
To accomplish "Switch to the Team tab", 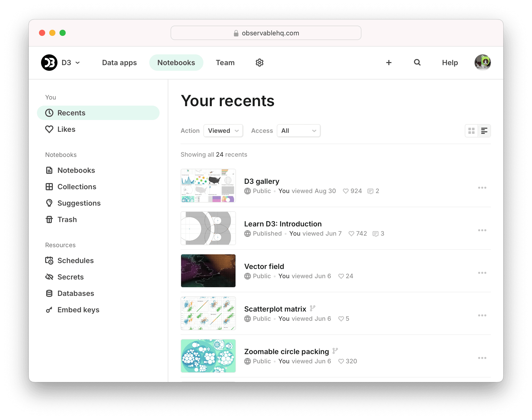I will coord(225,62).
